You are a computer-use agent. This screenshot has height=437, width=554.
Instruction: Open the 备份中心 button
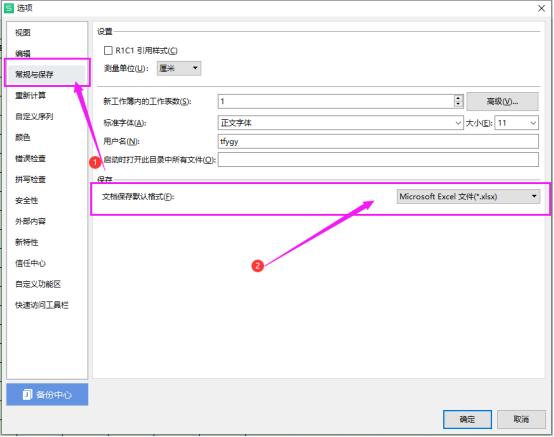click(47, 394)
